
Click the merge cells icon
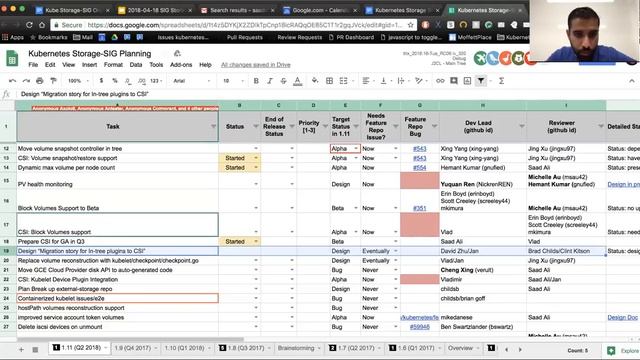343,81
